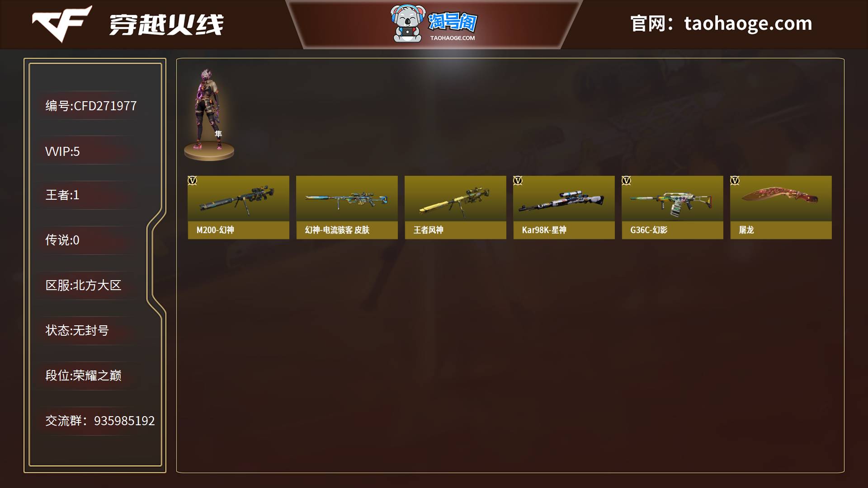The width and height of the screenshot is (868, 488).
Task: Select the 王者风神 golden rifle thumbnail
Action: [455, 198]
